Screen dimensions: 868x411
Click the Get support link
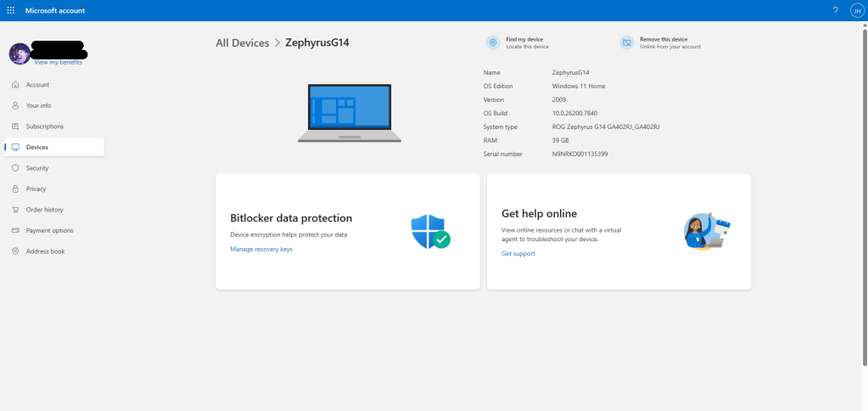(x=518, y=254)
